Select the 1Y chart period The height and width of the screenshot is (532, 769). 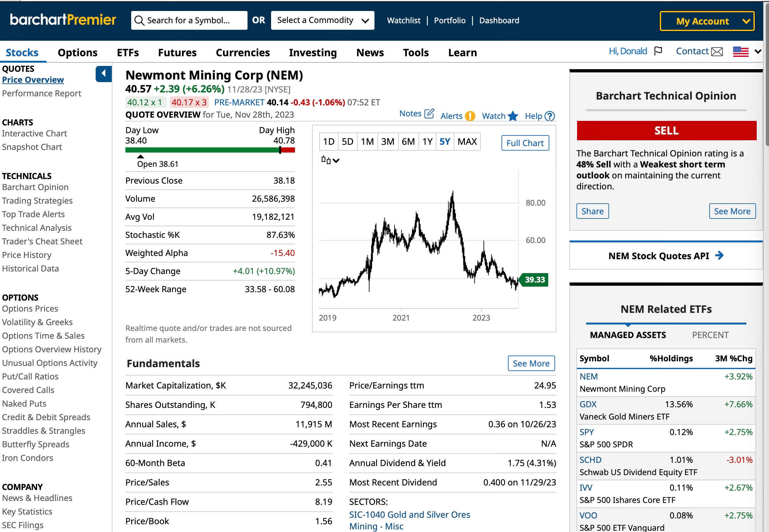pos(427,142)
